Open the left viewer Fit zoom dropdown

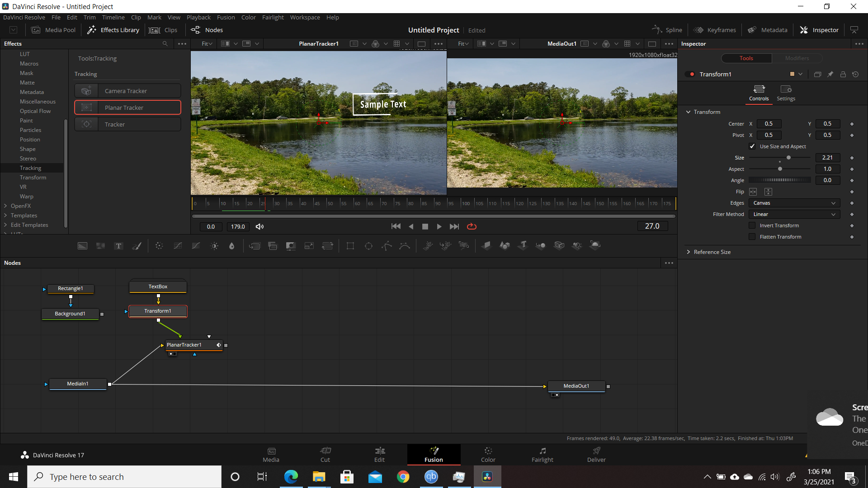pos(207,44)
